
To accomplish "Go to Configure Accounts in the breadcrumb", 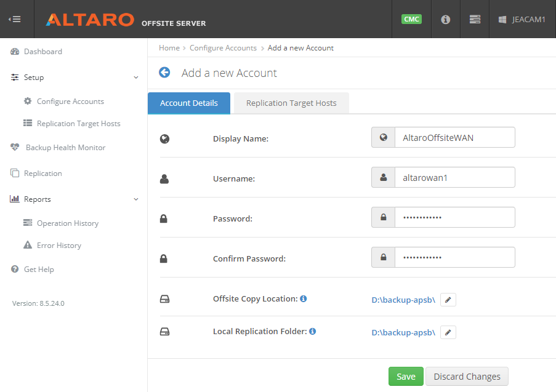I will click(223, 48).
